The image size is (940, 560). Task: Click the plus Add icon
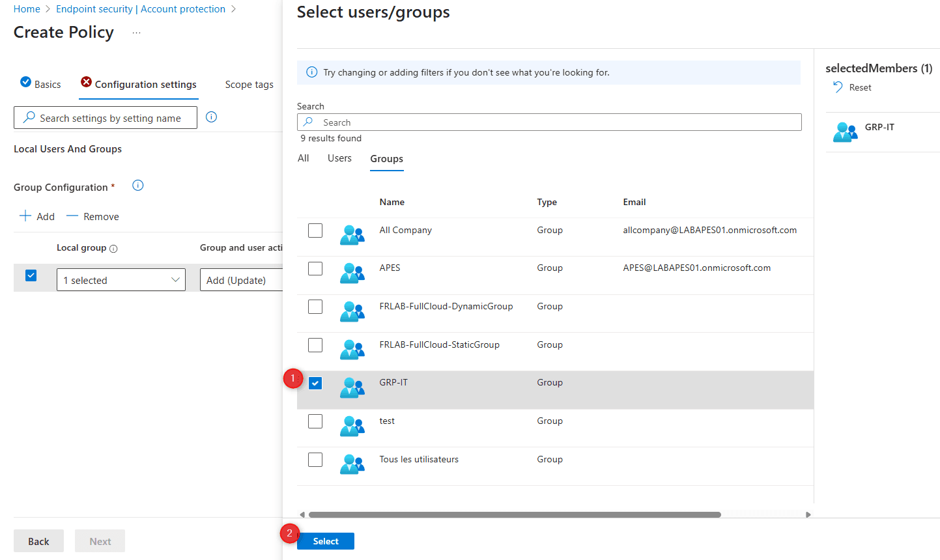[x=25, y=216]
